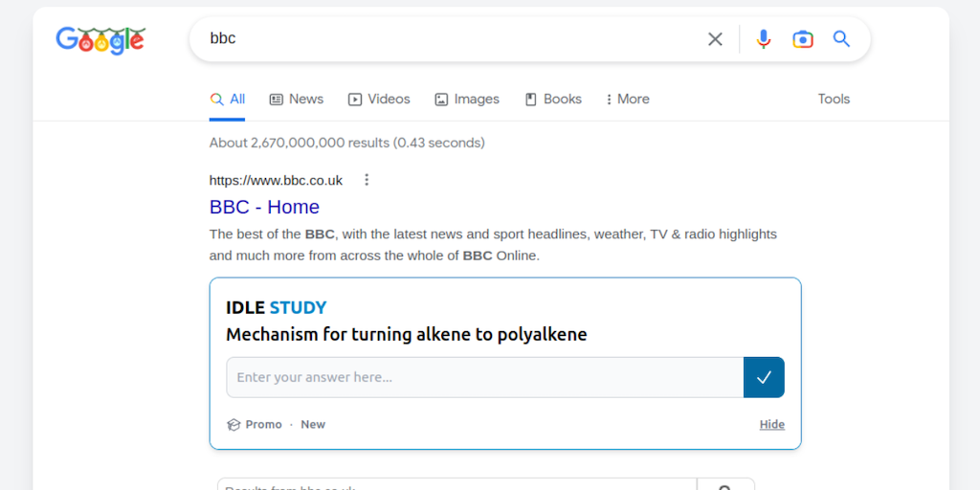Open the BBC - Home result link

pyautogui.click(x=264, y=207)
